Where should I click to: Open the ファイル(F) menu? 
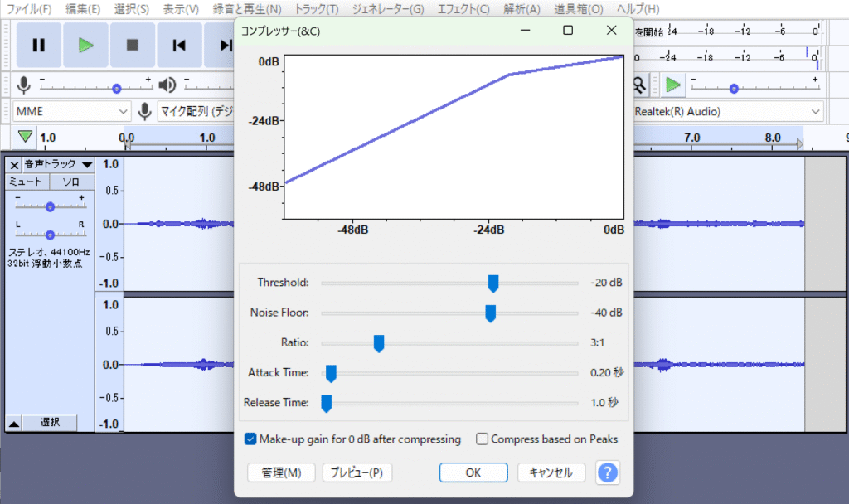(29, 9)
